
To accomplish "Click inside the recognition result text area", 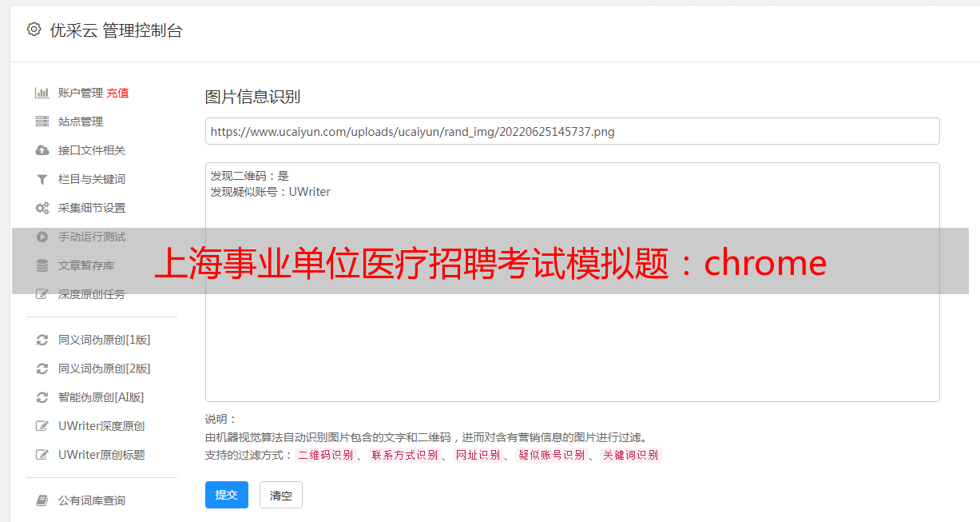I will [572, 281].
